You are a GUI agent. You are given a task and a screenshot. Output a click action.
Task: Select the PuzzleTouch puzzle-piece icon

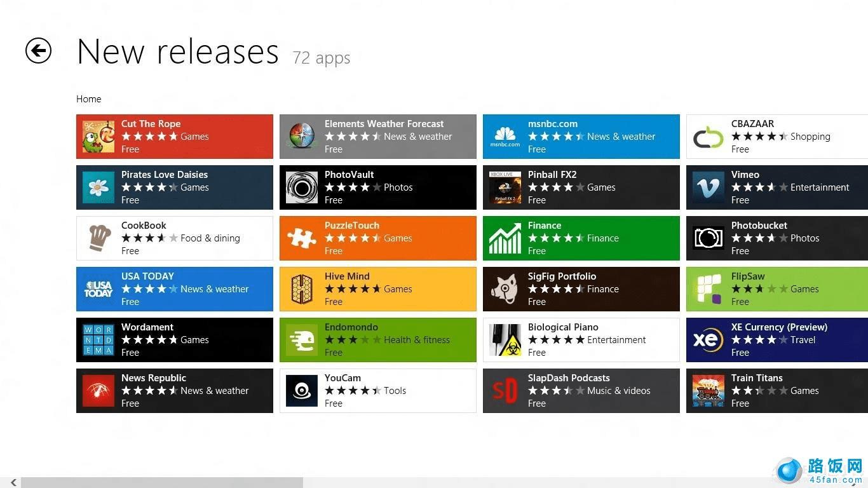(x=302, y=238)
